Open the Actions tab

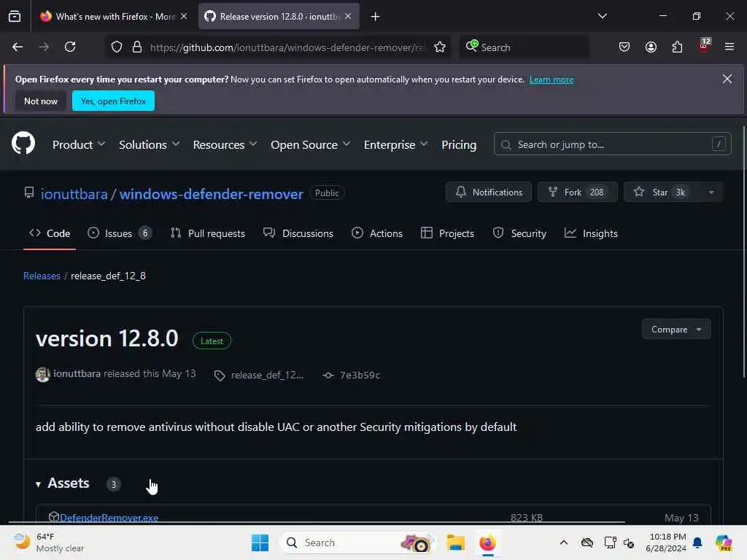(x=377, y=233)
